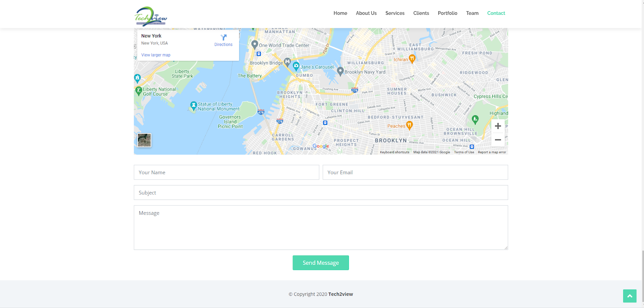Click the Cypress Hills label

[x=491, y=96]
